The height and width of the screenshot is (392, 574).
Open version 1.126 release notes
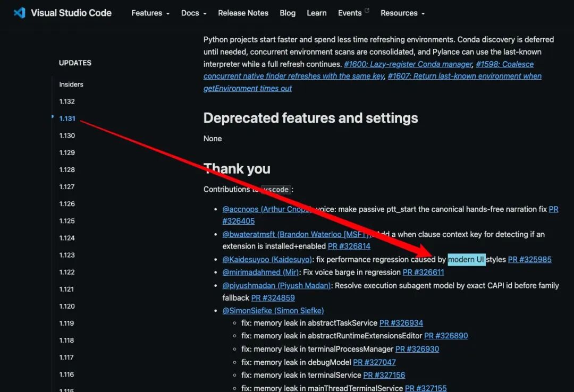tap(67, 204)
